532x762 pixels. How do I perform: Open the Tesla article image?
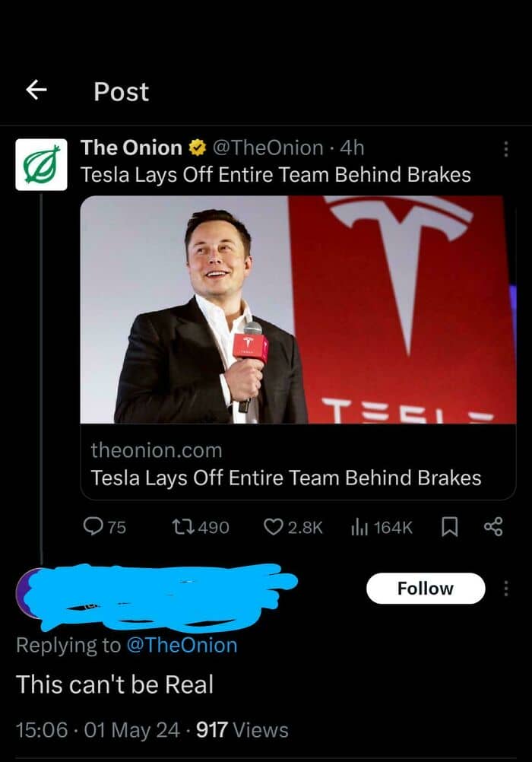(x=298, y=310)
